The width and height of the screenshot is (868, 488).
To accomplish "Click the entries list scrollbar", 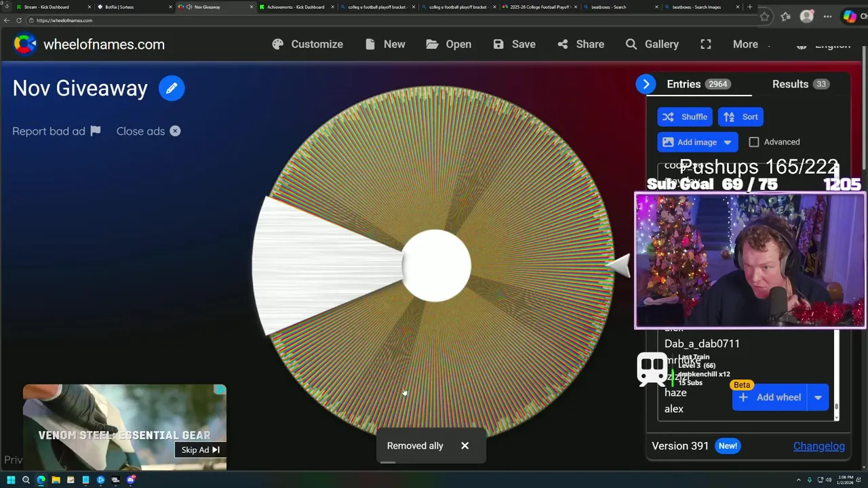I will click(x=836, y=407).
